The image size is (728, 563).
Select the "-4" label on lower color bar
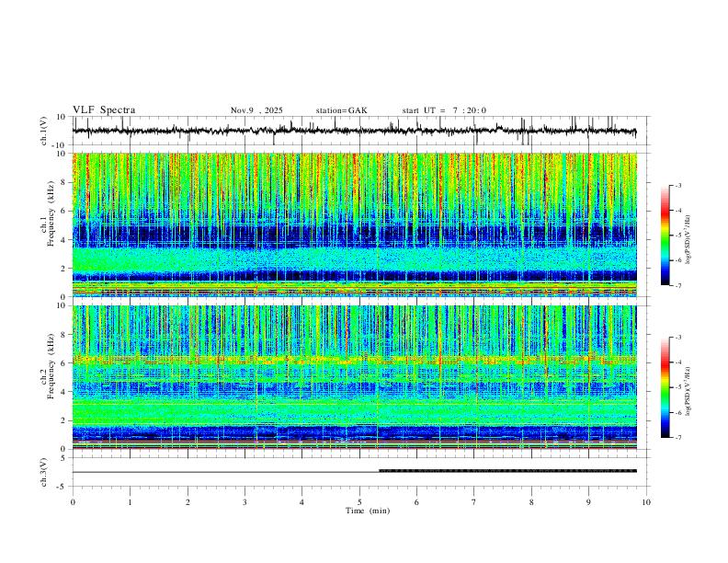coord(677,362)
